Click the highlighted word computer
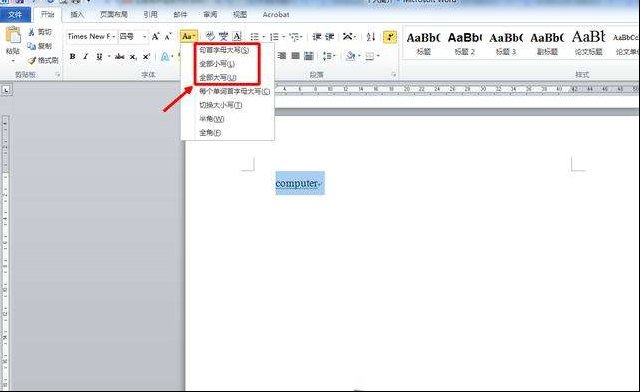640x392 pixels. [297, 183]
